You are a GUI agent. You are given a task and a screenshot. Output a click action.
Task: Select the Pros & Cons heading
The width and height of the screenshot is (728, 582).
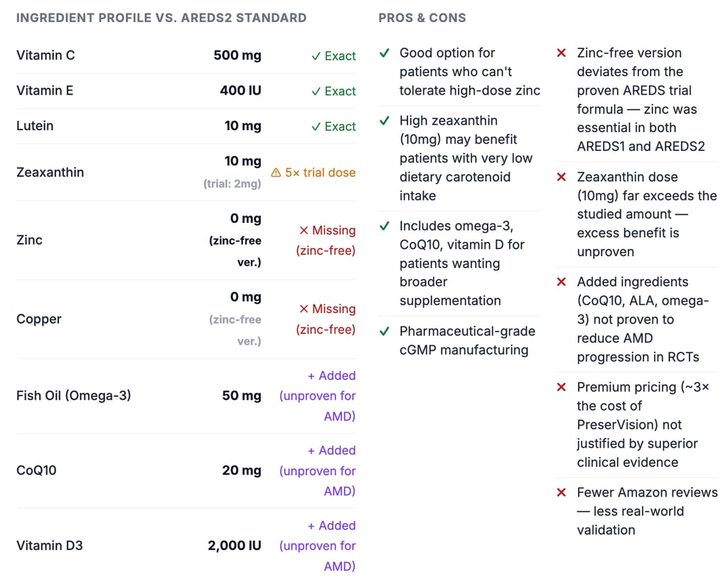[422, 18]
